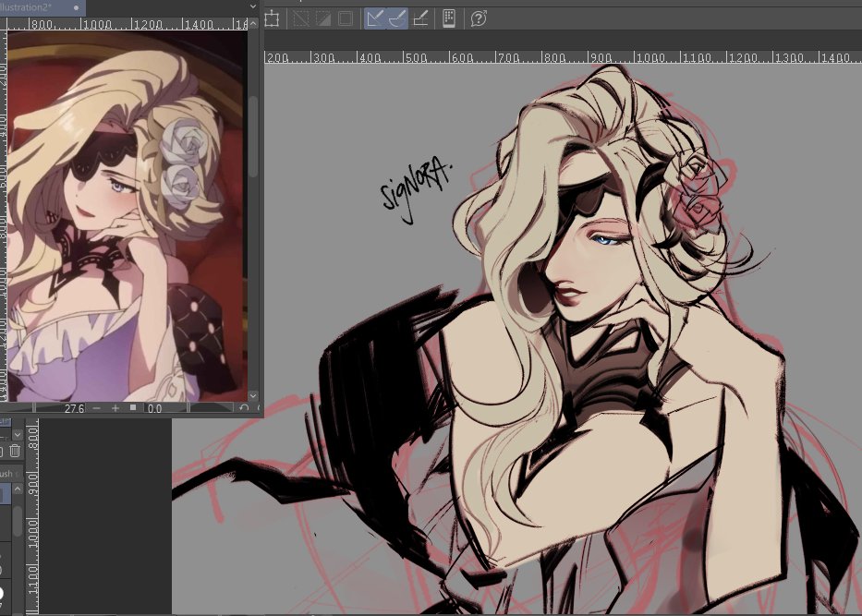862x616 pixels.
Task: Click the square fit-to-view icon below the reference
Action: pyautogui.click(x=132, y=407)
